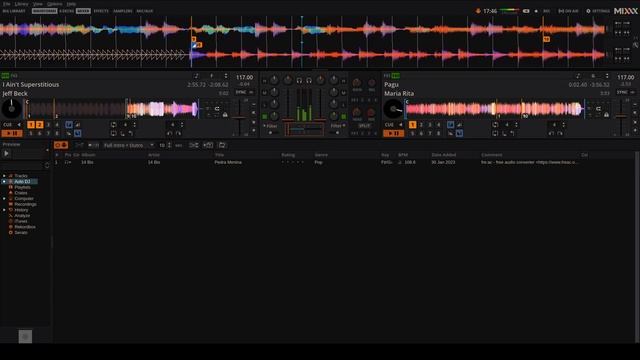Toggle the Mic/Aux section
The width and height of the screenshot is (640, 360).
(x=145, y=11)
